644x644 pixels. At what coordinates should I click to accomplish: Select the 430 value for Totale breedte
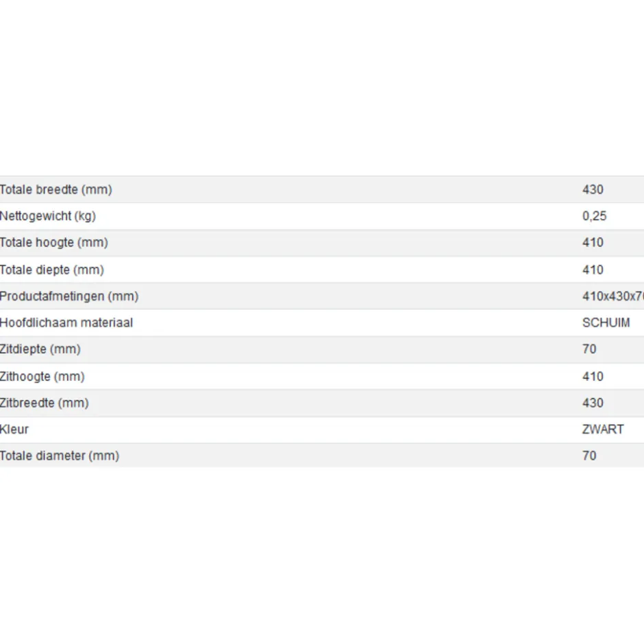(x=593, y=190)
